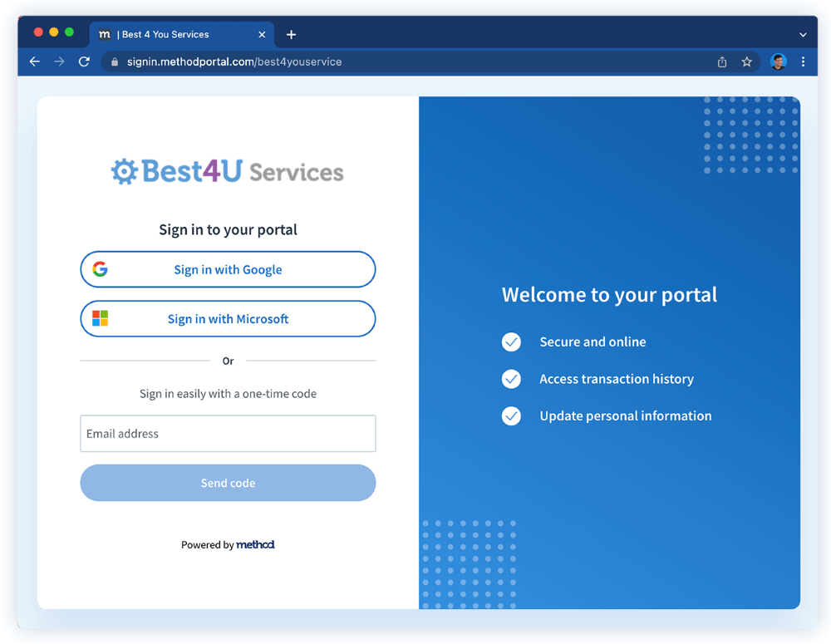Close the Best 4 You Services tab

pyautogui.click(x=262, y=34)
